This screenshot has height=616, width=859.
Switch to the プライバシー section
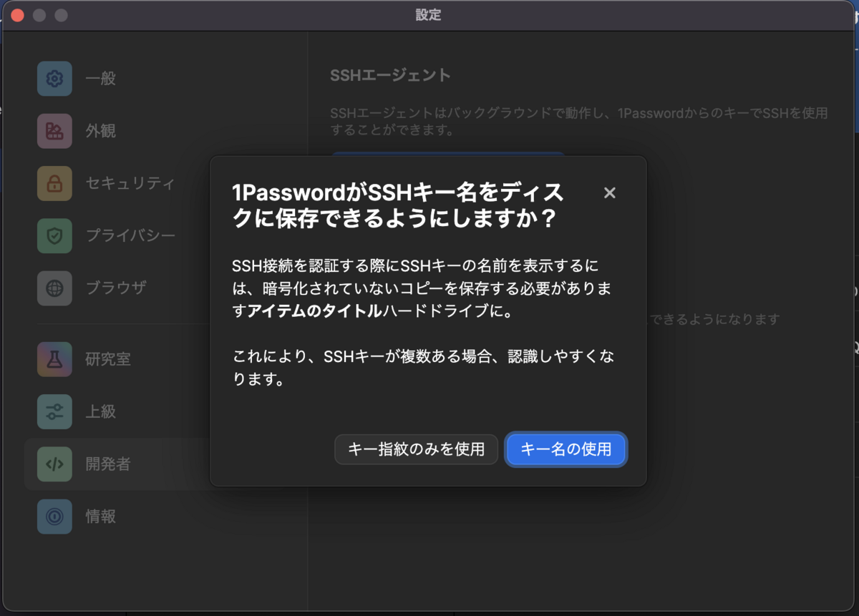pyautogui.click(x=130, y=235)
